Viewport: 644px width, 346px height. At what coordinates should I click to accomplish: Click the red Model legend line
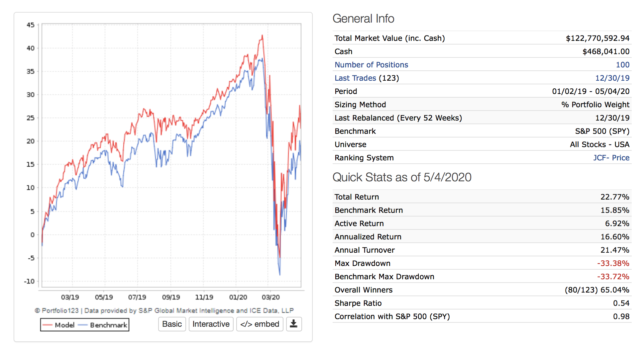pos(48,325)
